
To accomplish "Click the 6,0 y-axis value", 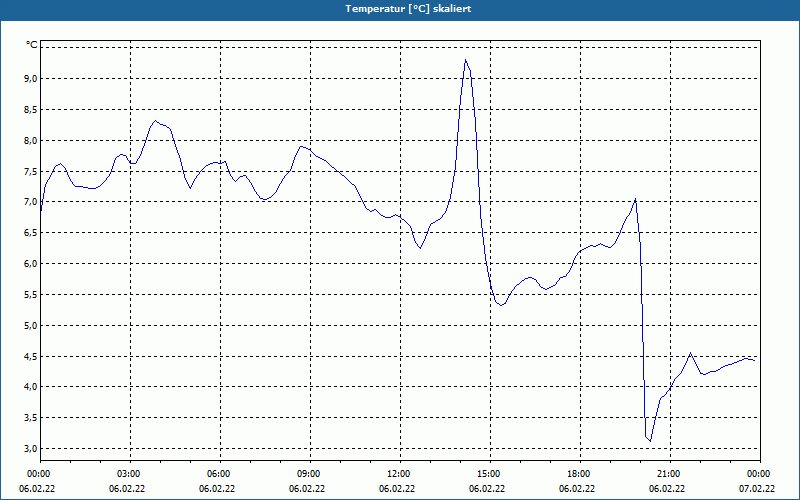I will click(31, 264).
